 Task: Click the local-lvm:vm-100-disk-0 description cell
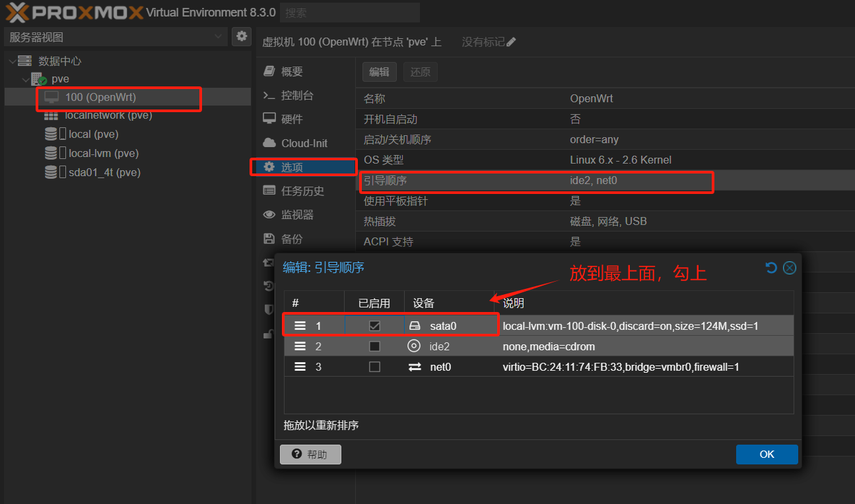(x=645, y=326)
